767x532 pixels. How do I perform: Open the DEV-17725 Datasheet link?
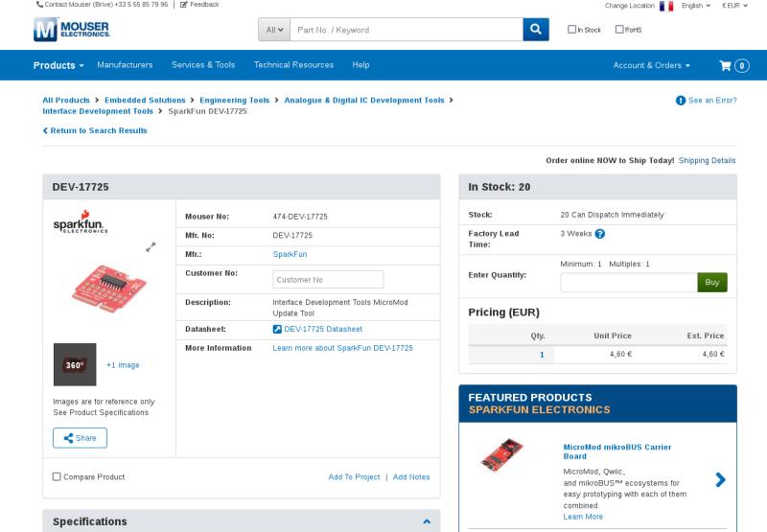[323, 329]
